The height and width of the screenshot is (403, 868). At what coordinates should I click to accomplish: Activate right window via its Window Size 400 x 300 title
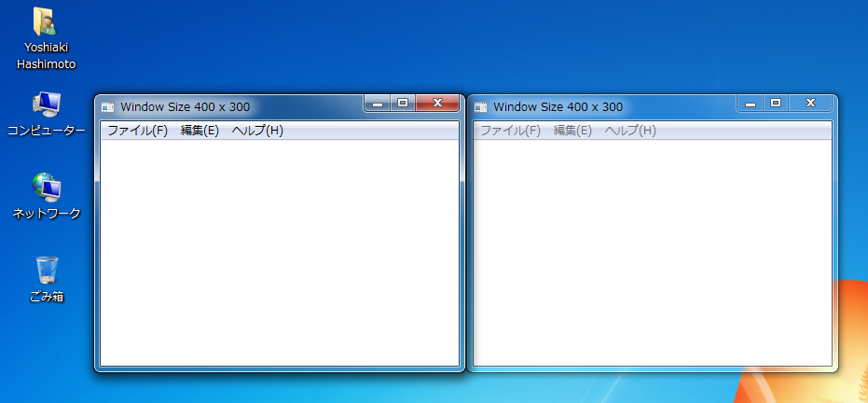click(x=558, y=107)
